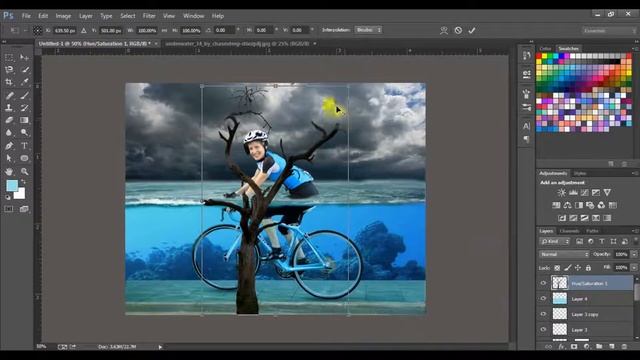Select the Blur tool
Screen dimensions: 640x360
coord(9,133)
